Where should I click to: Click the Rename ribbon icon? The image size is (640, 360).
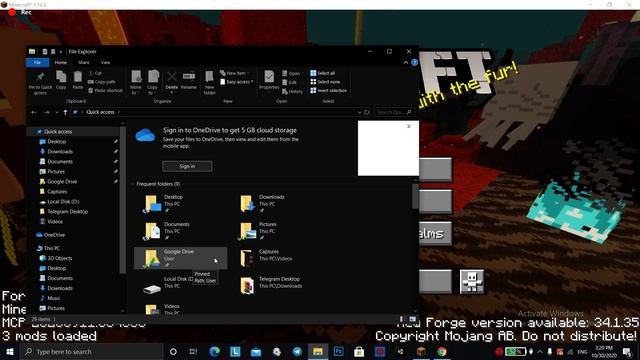(189, 80)
